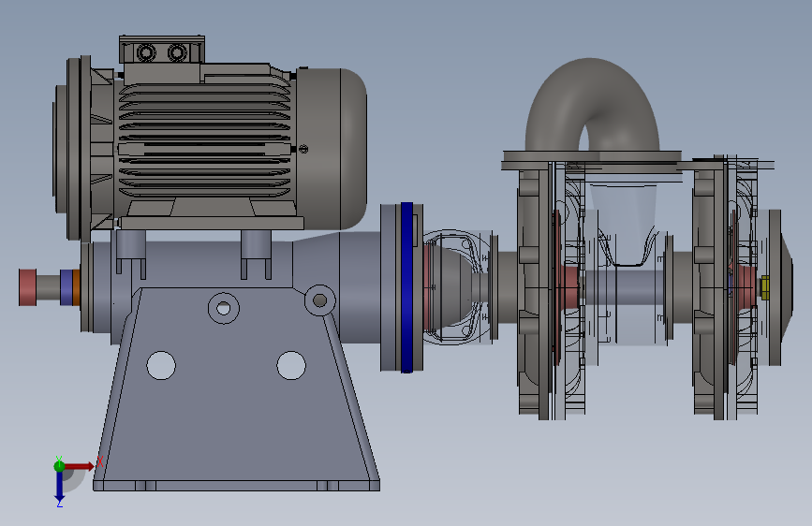
Task: Click the blue Z axis arrow of triad
Action: point(60,488)
